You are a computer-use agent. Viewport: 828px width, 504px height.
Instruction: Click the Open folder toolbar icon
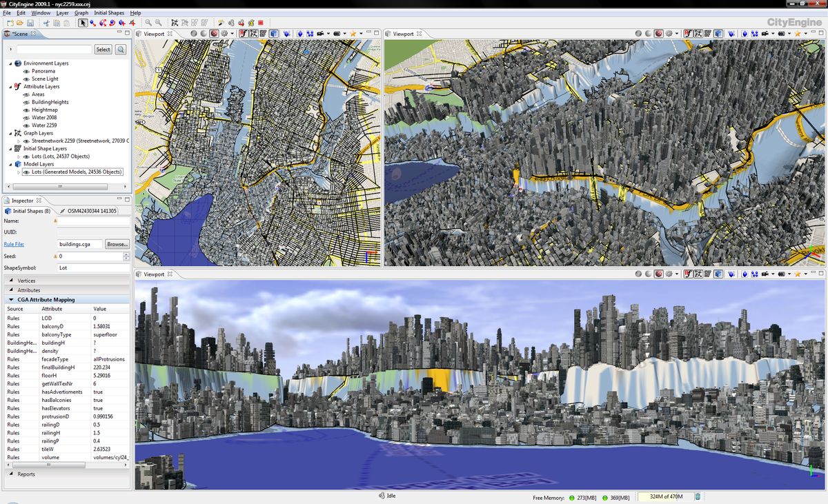19,23
